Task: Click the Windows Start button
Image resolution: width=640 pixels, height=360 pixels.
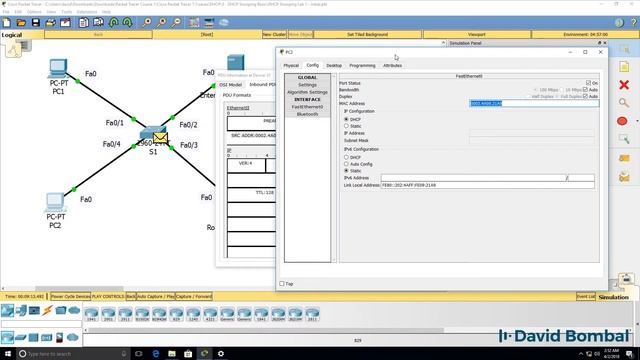Action: (x=7, y=353)
